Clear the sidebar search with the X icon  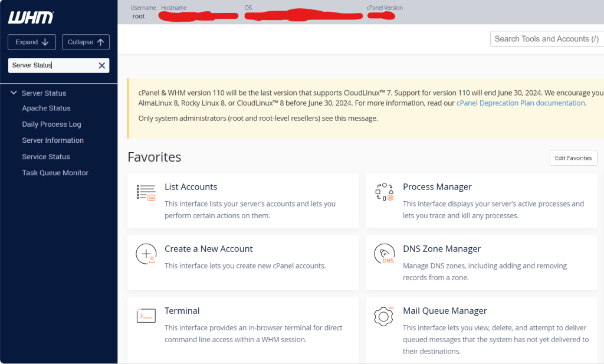pyautogui.click(x=101, y=65)
